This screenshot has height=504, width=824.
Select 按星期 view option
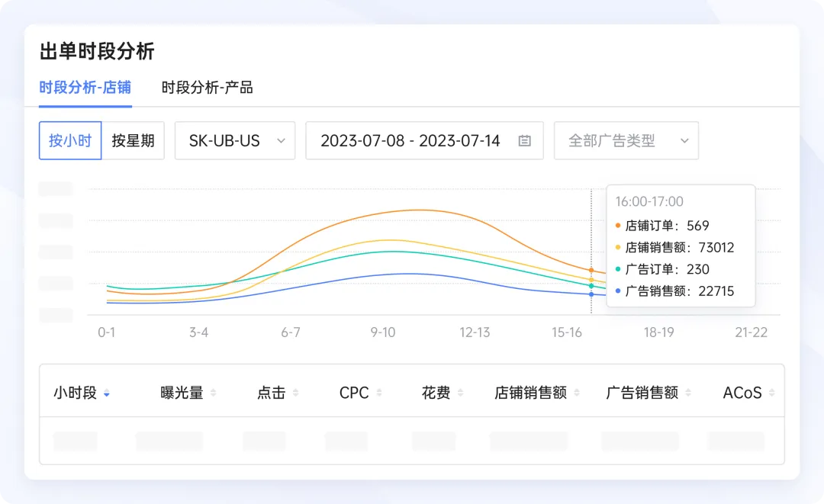[133, 141]
